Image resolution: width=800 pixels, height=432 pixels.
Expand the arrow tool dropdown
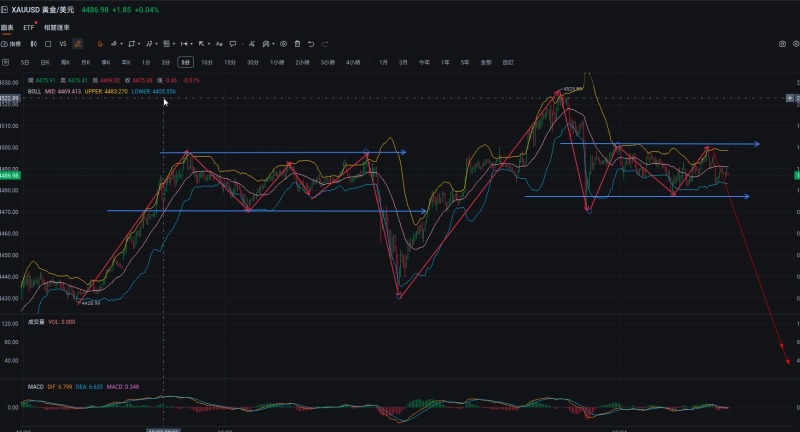pyautogui.click(x=208, y=44)
